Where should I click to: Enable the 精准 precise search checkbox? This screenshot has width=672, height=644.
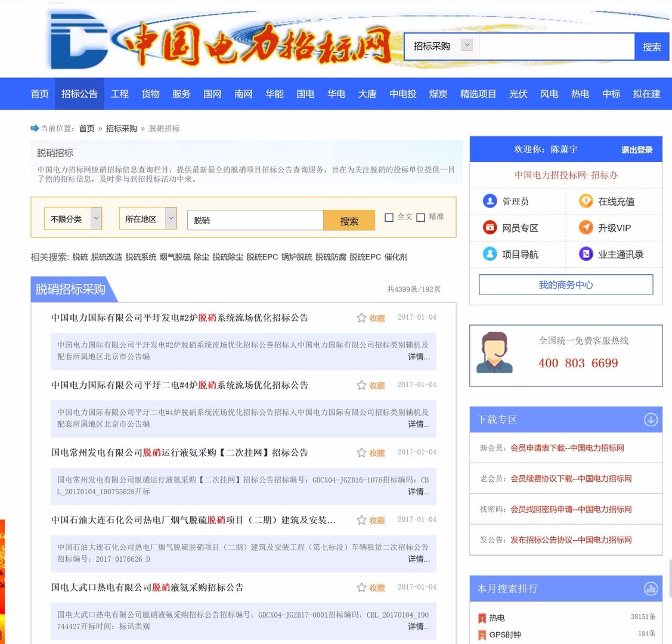click(x=420, y=216)
